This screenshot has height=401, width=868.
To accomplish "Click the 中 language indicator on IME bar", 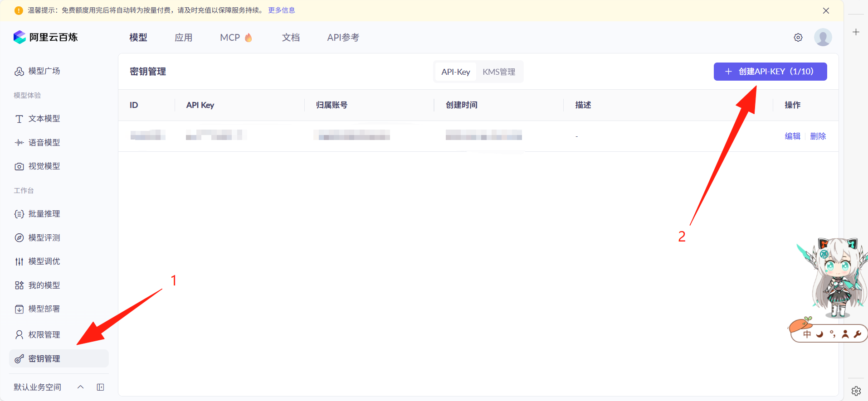I will pyautogui.click(x=807, y=334).
